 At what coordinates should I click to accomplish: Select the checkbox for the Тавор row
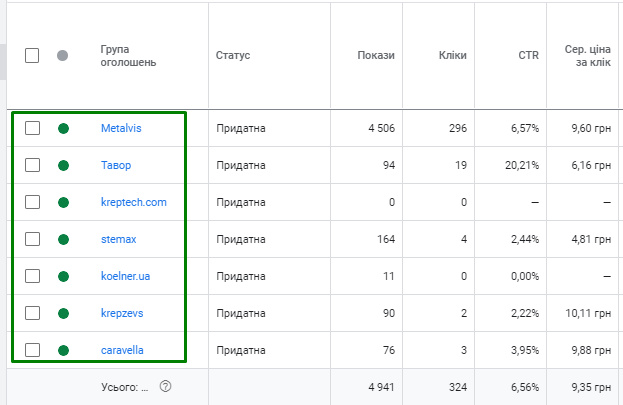point(32,165)
